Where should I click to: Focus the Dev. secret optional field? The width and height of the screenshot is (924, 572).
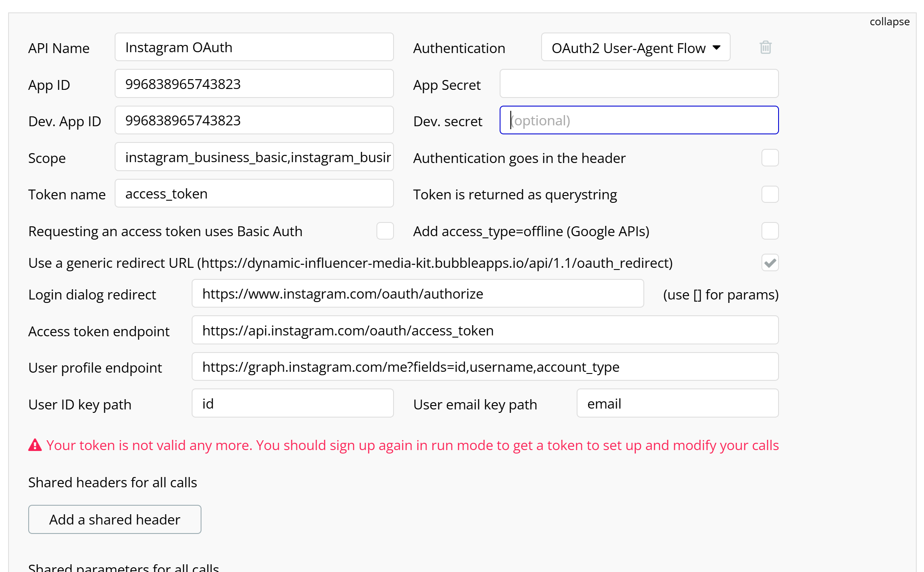click(639, 120)
